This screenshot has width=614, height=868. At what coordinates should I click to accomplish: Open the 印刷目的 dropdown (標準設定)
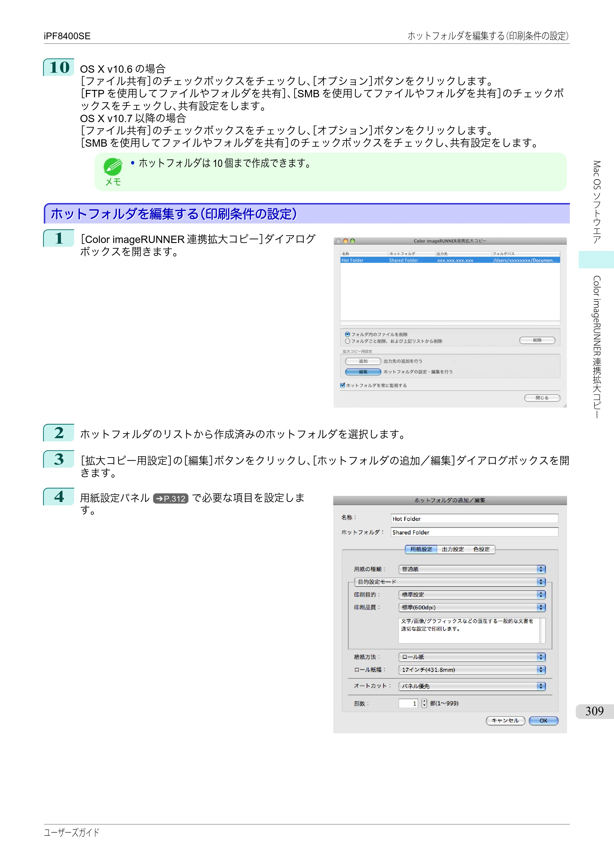click(472, 594)
